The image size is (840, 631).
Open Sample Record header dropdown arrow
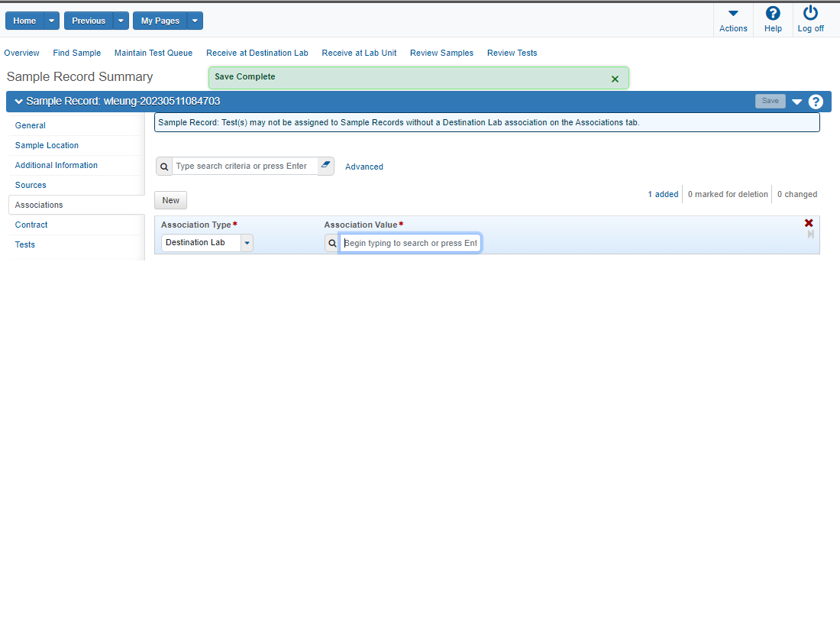click(x=796, y=102)
